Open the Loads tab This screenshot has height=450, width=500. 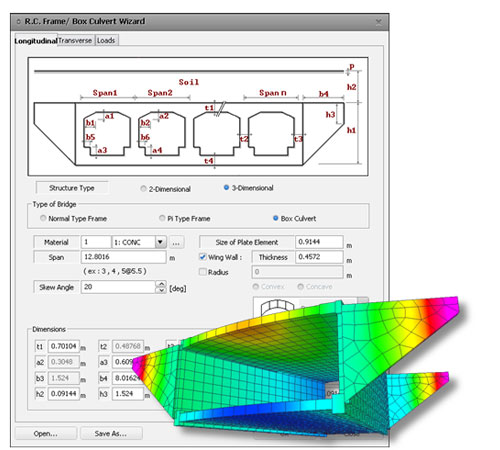[106, 41]
